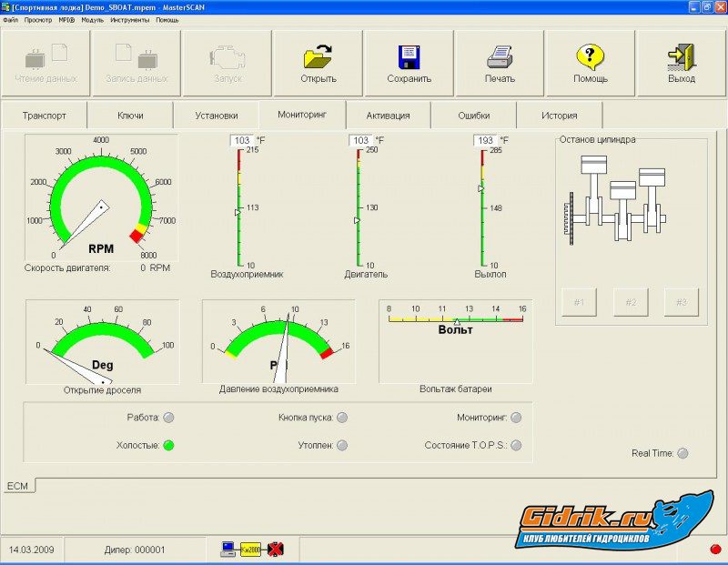Click the Сохранить floppy disk icon
Viewport: 728px width, 565px height.
tap(409, 56)
